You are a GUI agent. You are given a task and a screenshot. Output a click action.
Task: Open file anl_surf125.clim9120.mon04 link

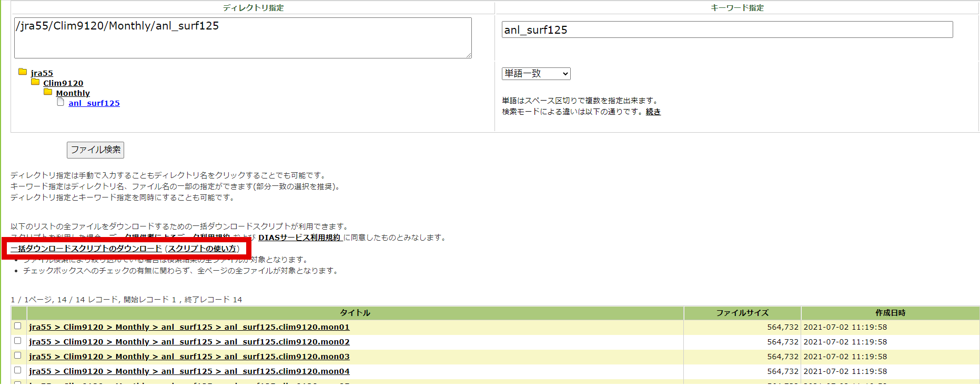(189, 371)
